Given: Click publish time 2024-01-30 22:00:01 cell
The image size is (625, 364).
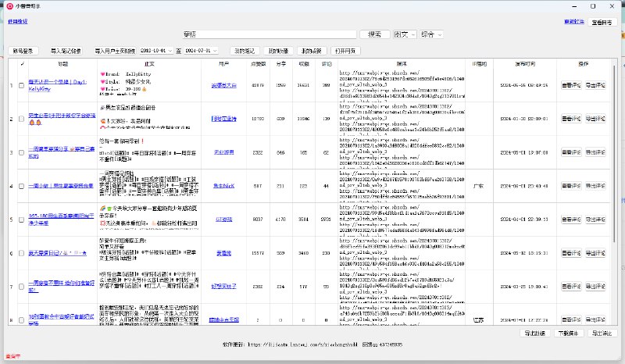Looking at the screenshot, I should click(524, 119).
